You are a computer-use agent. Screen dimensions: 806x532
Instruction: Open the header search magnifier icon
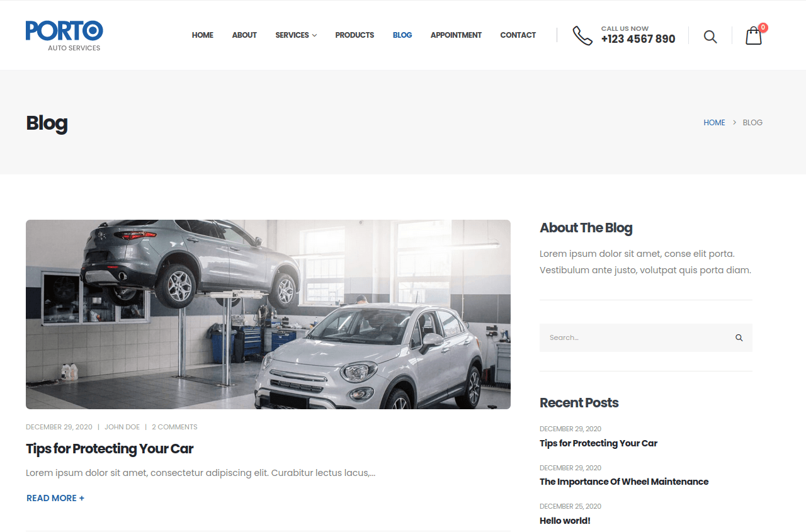710,37
